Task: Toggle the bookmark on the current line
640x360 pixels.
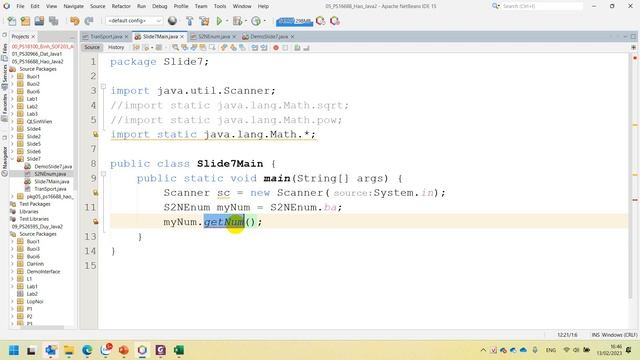Action: (x=242, y=48)
